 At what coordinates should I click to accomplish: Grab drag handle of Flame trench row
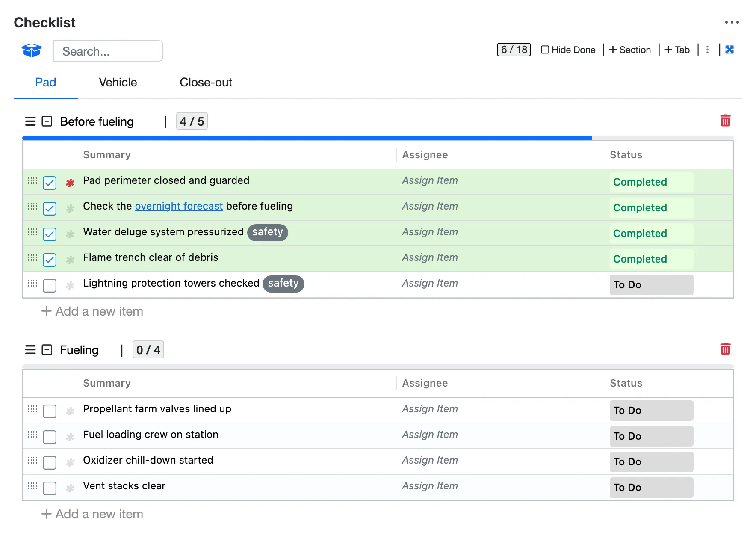click(x=32, y=257)
